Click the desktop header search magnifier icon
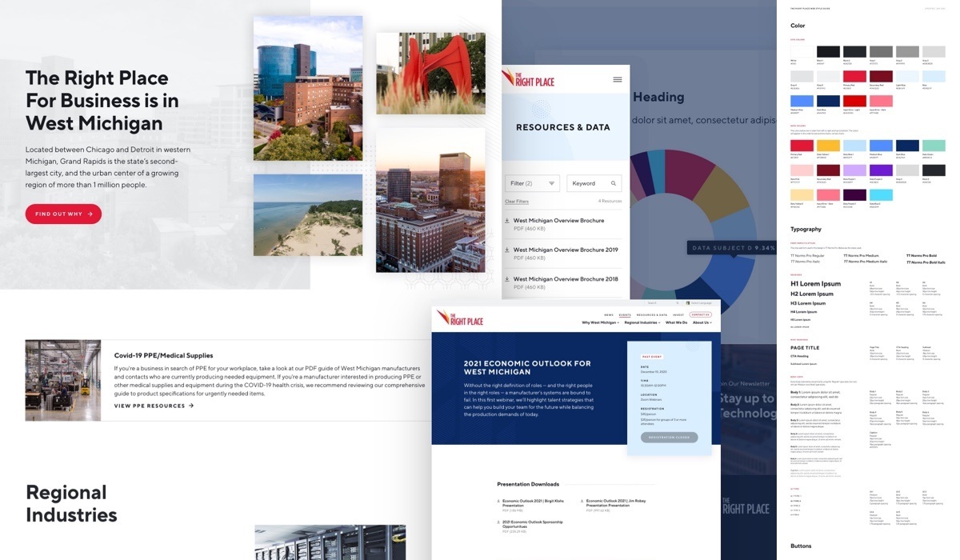Viewport: 960px width, 560px height. coord(679,303)
